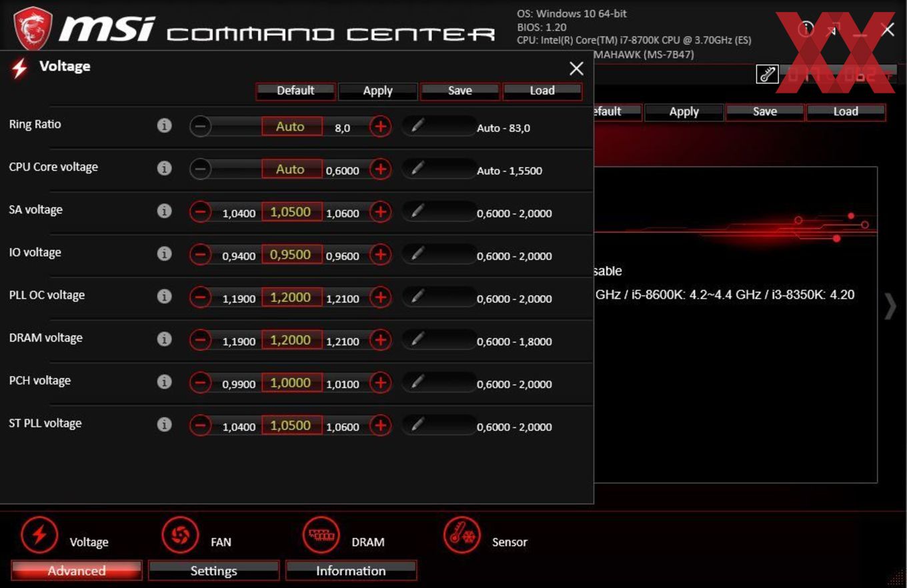
Task: Select current SA voltage 1,0500 value
Action: click(291, 212)
